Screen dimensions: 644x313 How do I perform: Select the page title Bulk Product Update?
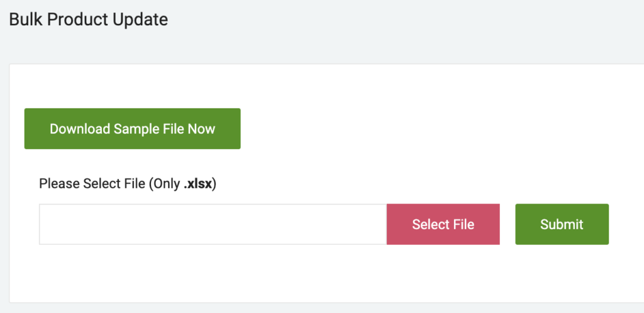pyautogui.click(x=89, y=20)
